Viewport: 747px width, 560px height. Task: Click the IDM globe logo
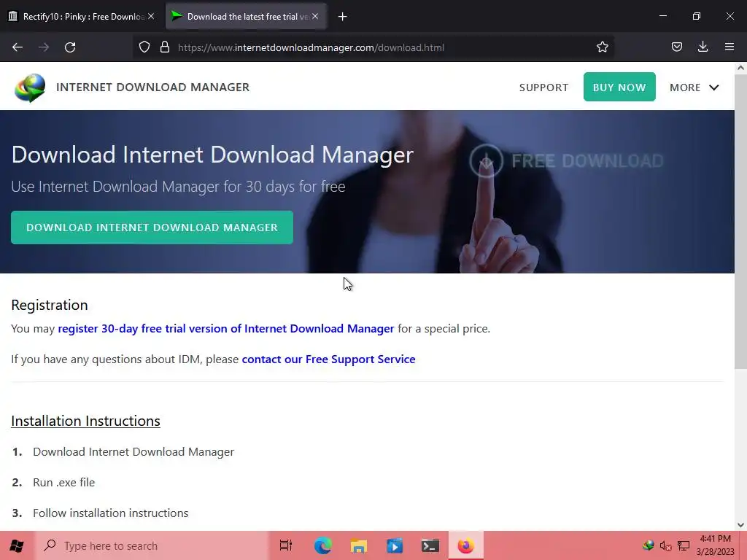click(30, 87)
